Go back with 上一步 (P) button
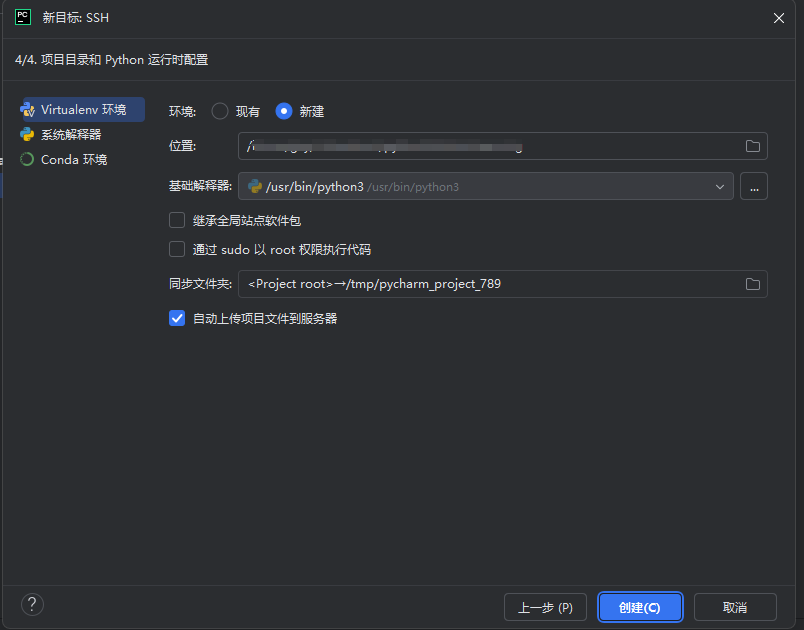This screenshot has height=630, width=804. tap(545, 607)
